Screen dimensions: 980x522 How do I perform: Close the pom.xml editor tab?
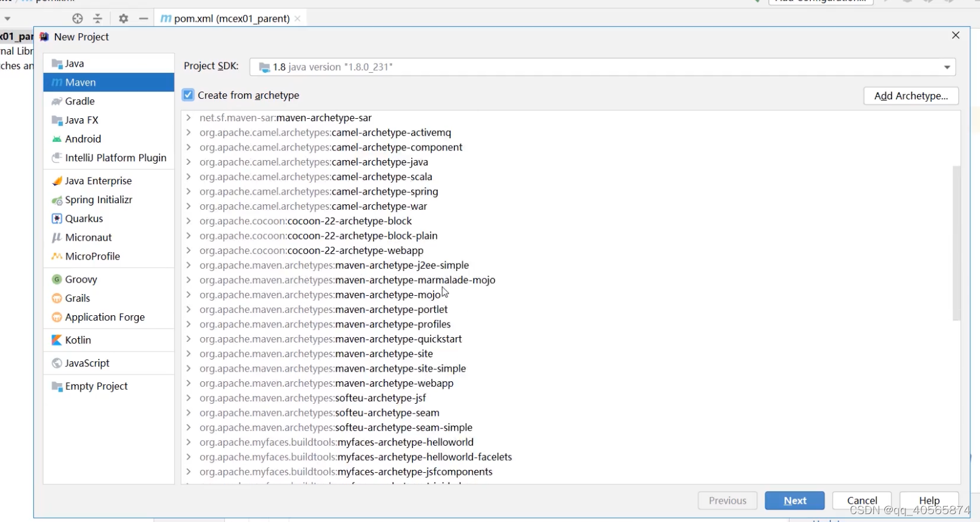(x=298, y=19)
